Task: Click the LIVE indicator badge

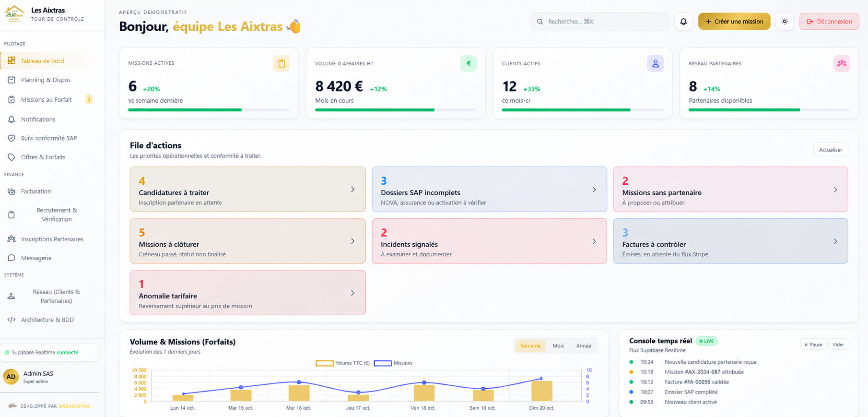Action: tap(706, 341)
